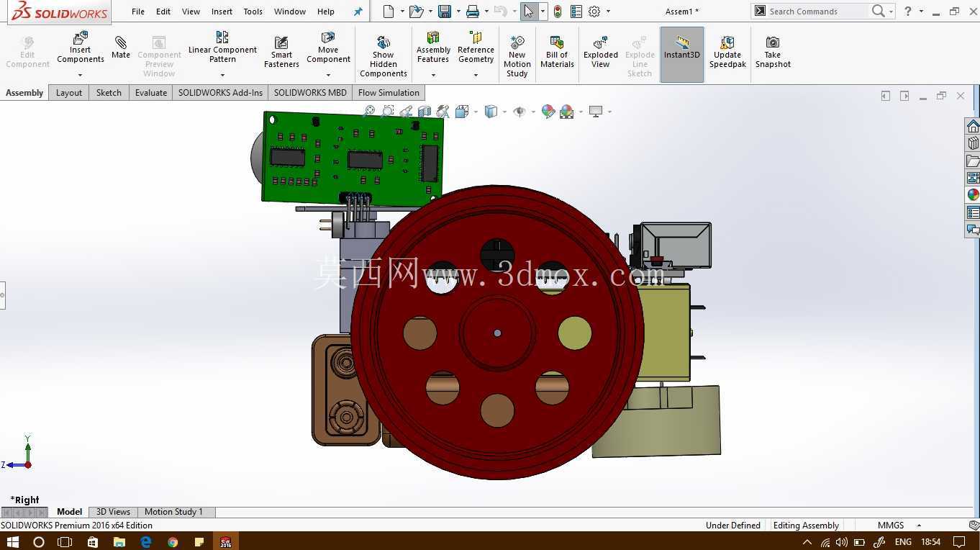Open Reference Geometry tool
This screenshot has width=980, height=550.
click(476, 48)
